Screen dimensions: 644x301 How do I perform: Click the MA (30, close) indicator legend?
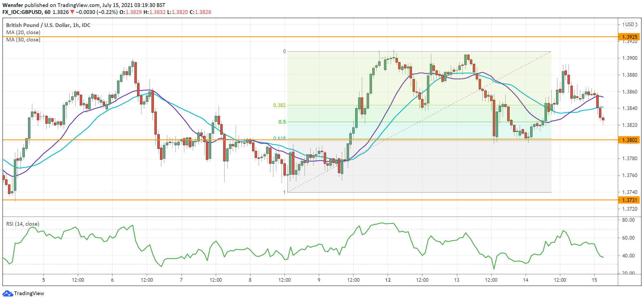pyautogui.click(x=23, y=40)
